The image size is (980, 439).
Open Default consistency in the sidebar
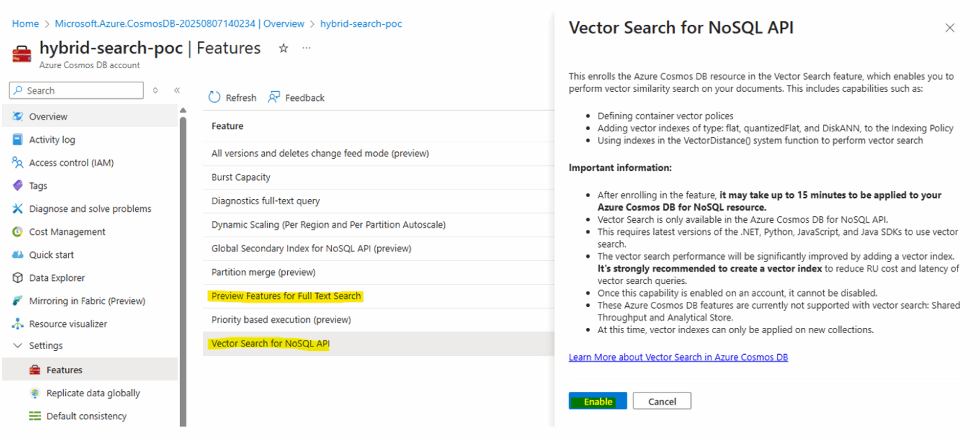(x=35, y=415)
